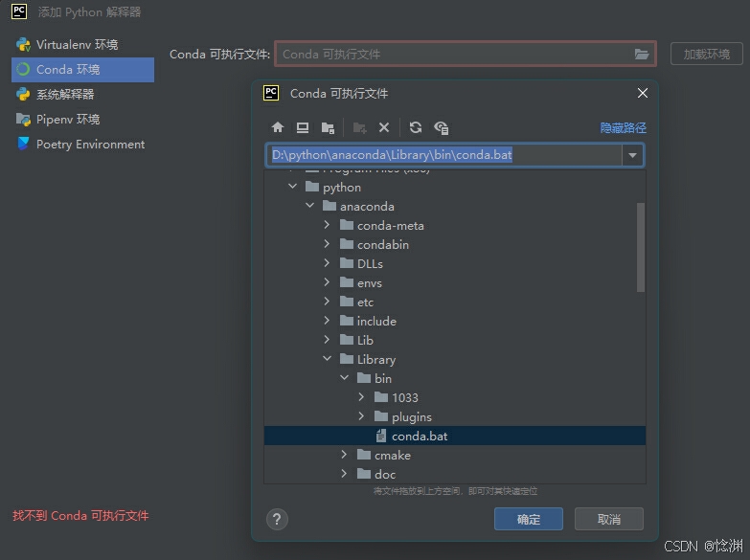Select the python folder row
Image resolution: width=750 pixels, height=560 pixels.
[455, 187]
